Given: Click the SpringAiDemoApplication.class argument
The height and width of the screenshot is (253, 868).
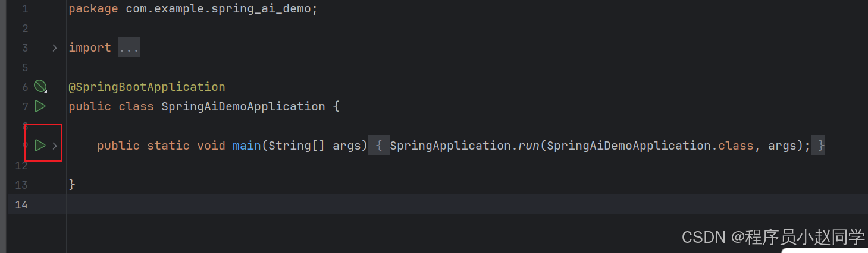Looking at the screenshot, I should pyautogui.click(x=650, y=146).
